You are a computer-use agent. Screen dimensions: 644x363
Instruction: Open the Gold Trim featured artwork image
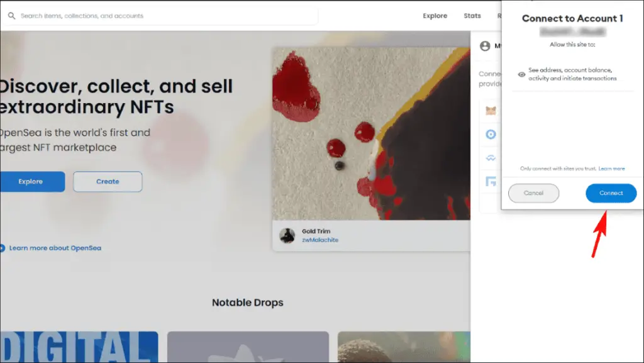(371, 133)
